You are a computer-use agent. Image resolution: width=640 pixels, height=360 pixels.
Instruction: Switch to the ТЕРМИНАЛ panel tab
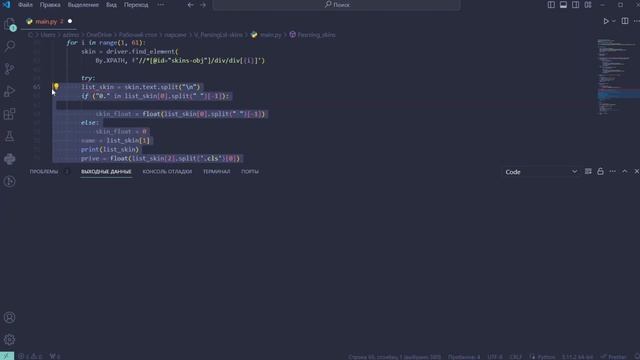[217, 171]
